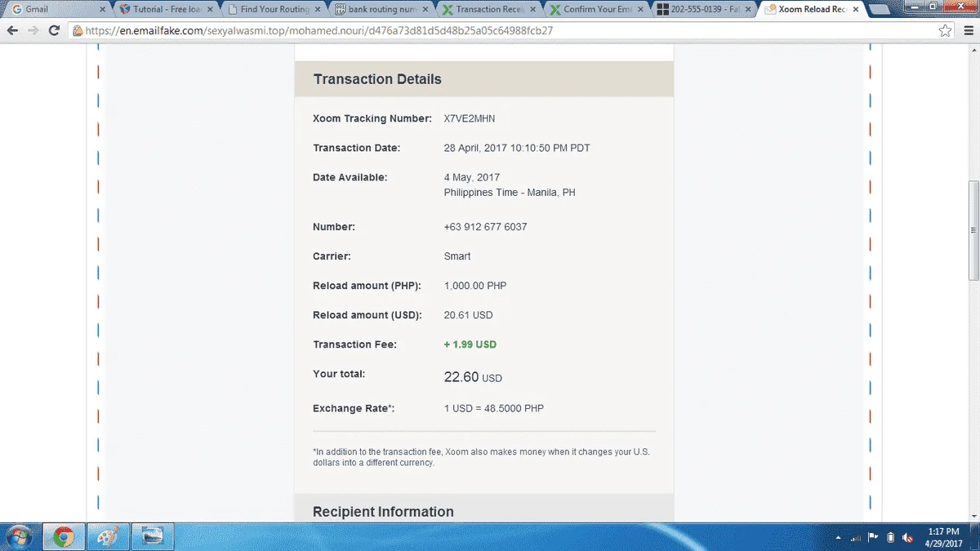
Task: Open a new browser tab
Action: click(x=879, y=10)
